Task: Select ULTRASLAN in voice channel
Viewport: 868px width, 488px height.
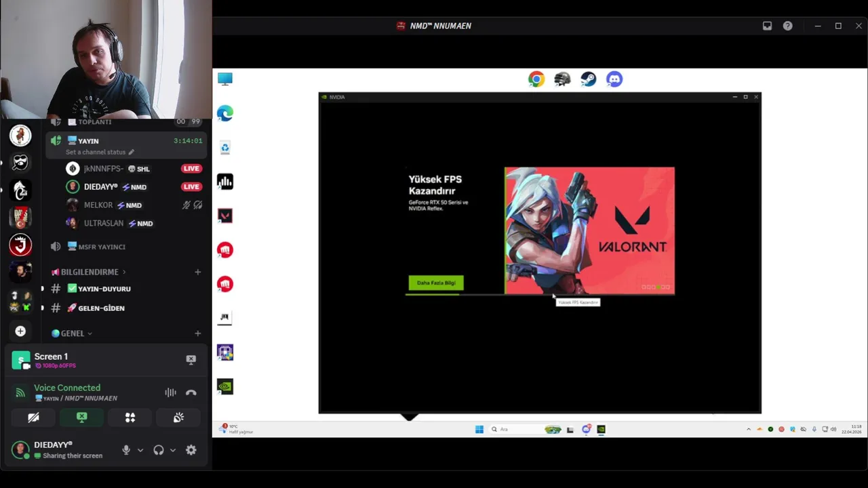Action: tap(134, 224)
